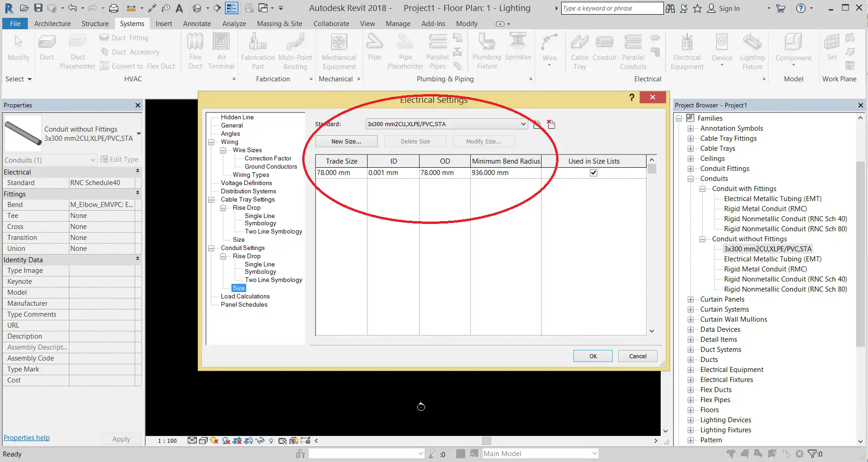Expand the Cable Trays node in Project Browser
Viewport: 868px width, 462px height.
(691, 149)
